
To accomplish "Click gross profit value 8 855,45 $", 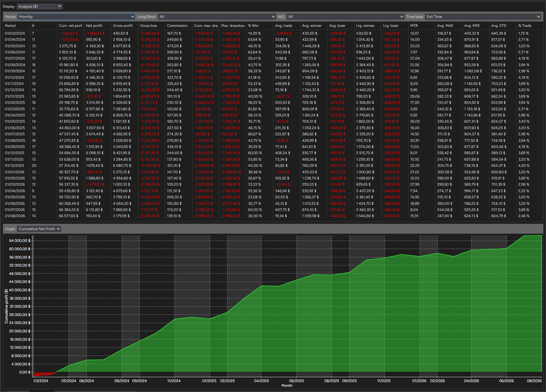I will [122, 65].
